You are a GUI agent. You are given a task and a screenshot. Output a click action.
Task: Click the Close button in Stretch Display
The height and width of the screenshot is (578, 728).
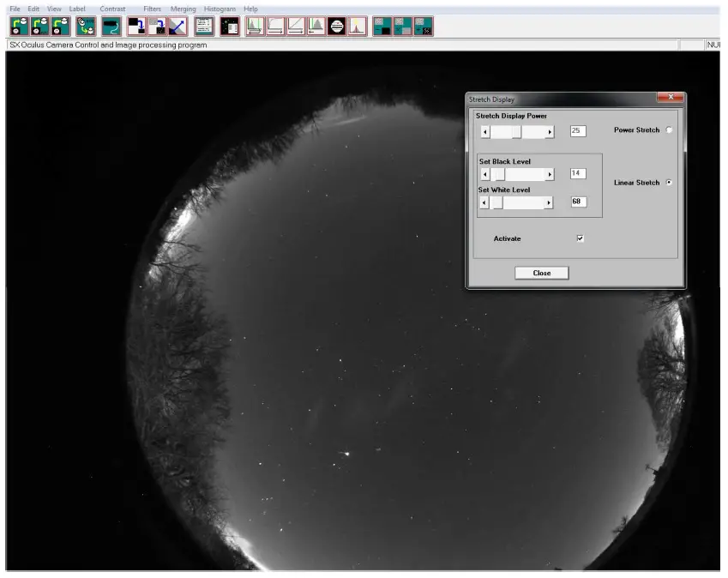pos(543,272)
